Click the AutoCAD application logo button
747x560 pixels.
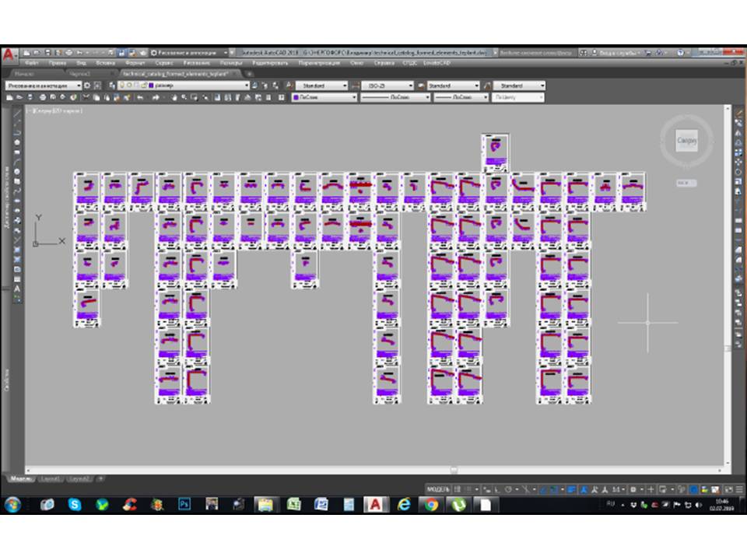click(9, 54)
